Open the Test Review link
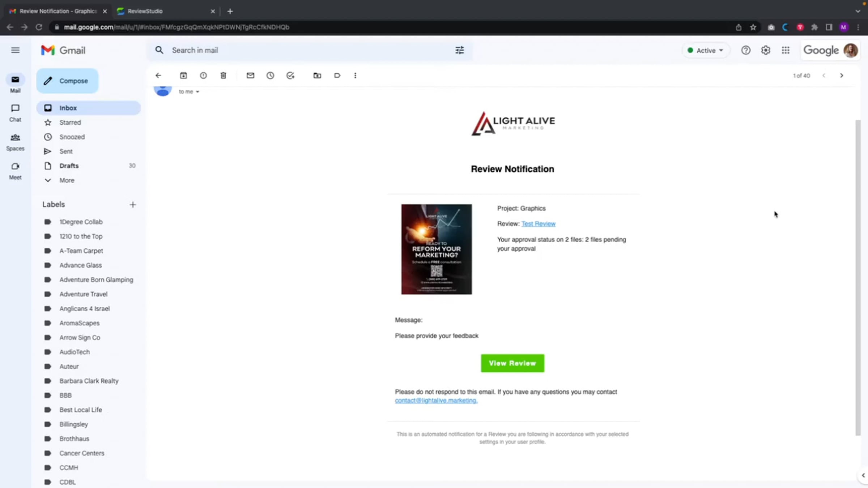The height and width of the screenshot is (488, 868). click(x=538, y=224)
